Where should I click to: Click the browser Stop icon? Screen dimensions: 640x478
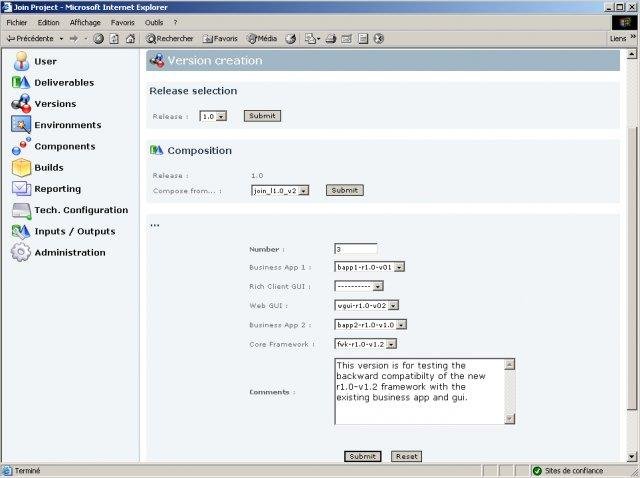pos(98,39)
